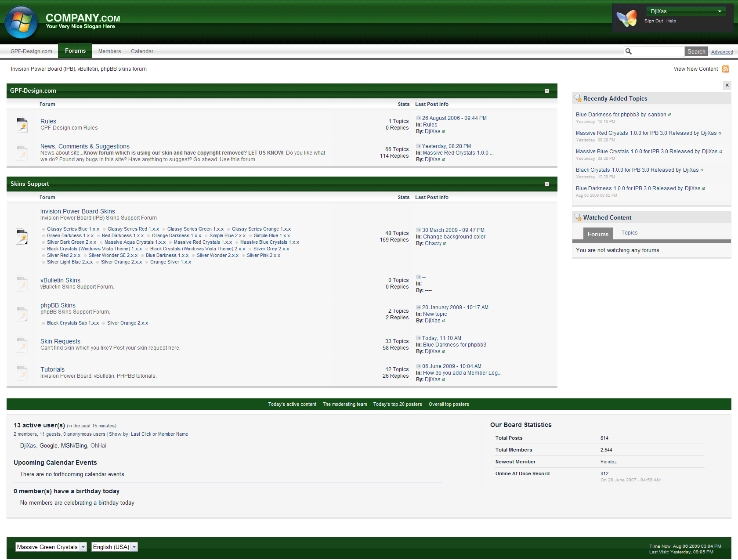Click last-post arrow icon for 06 June 2009
The image size is (738, 560).
click(418, 366)
